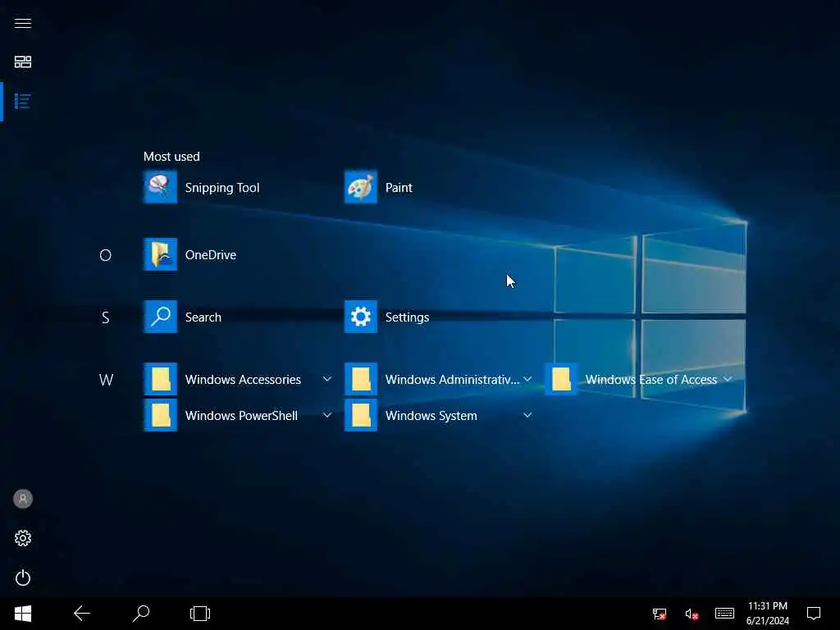Click the Search magnifier tile icon
The height and width of the screenshot is (630, 840).
160,317
